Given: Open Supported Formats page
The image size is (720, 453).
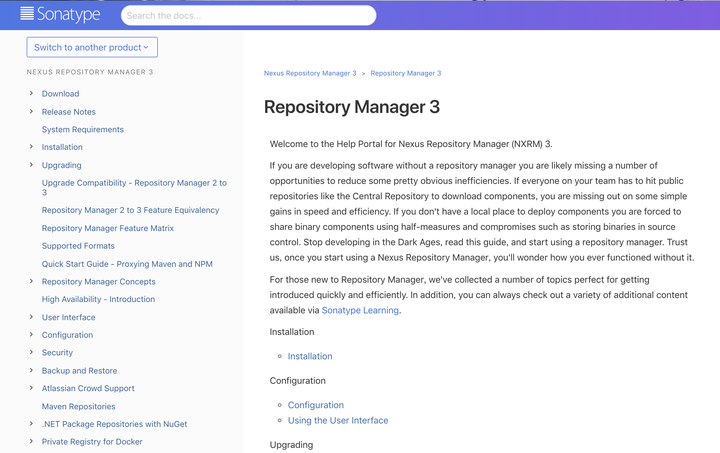Looking at the screenshot, I should (x=78, y=246).
